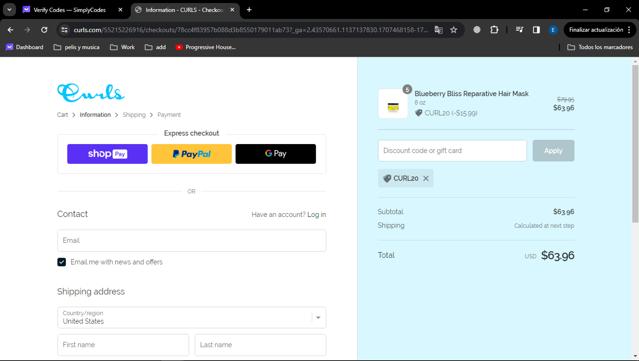Click the page vertical scrollbar

tap(635, 143)
